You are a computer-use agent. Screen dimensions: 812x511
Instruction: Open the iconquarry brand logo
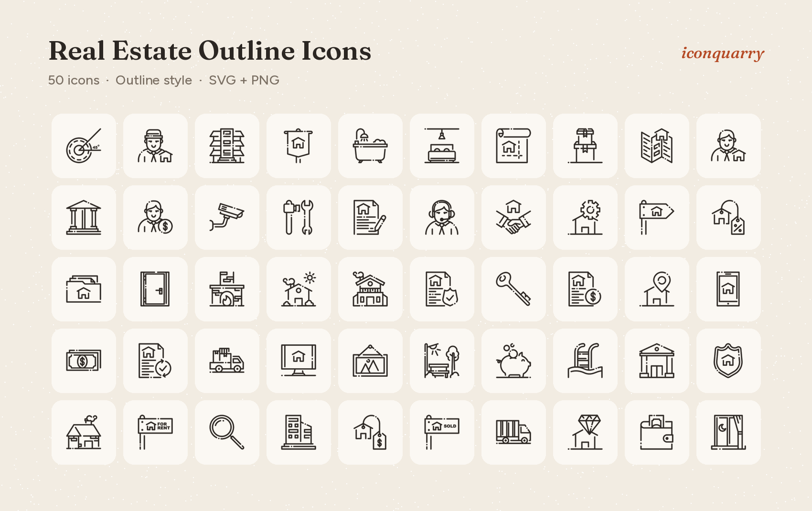click(723, 53)
